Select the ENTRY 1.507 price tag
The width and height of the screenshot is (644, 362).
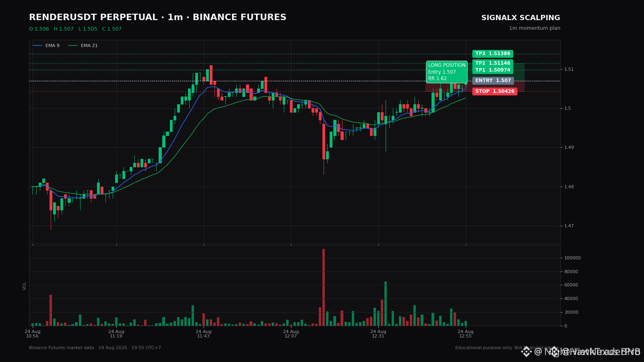493,81
